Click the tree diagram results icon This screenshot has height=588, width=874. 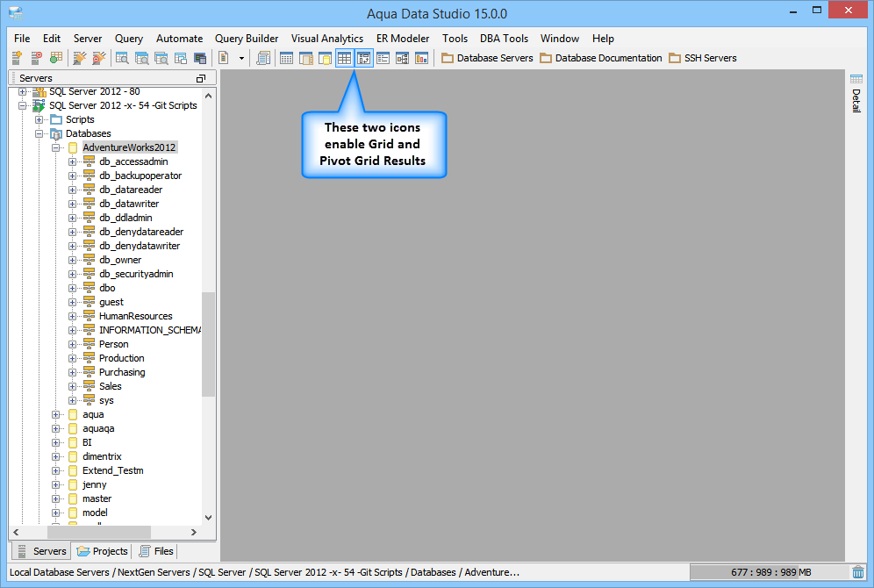(x=403, y=57)
